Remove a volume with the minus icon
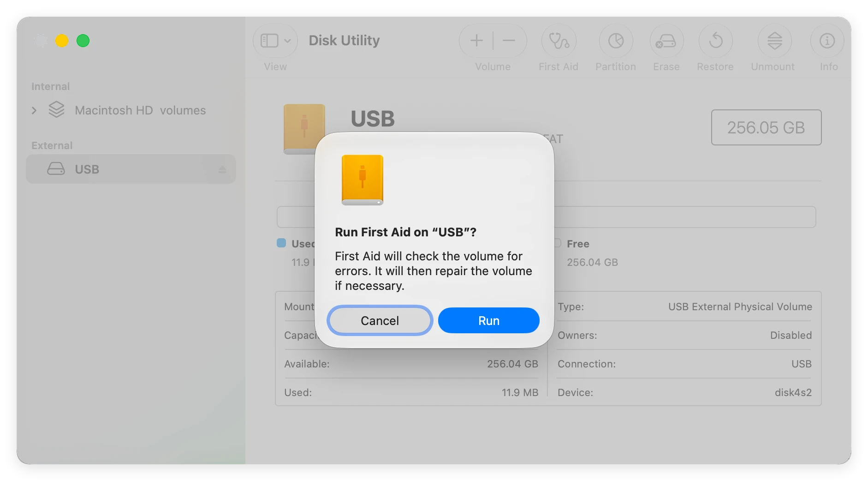This screenshot has height=481, width=868. [509, 41]
